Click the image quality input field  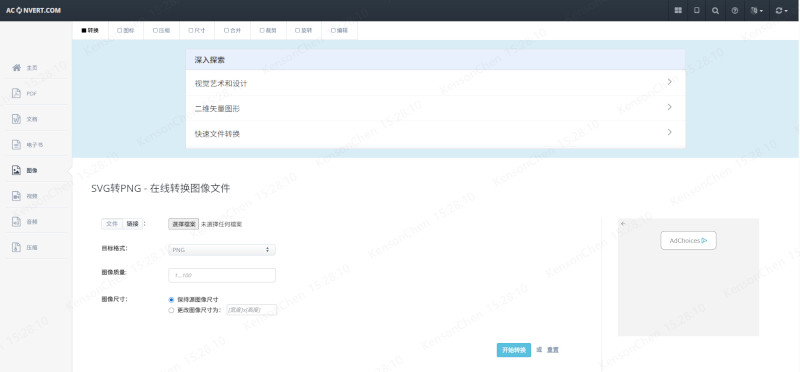222,275
